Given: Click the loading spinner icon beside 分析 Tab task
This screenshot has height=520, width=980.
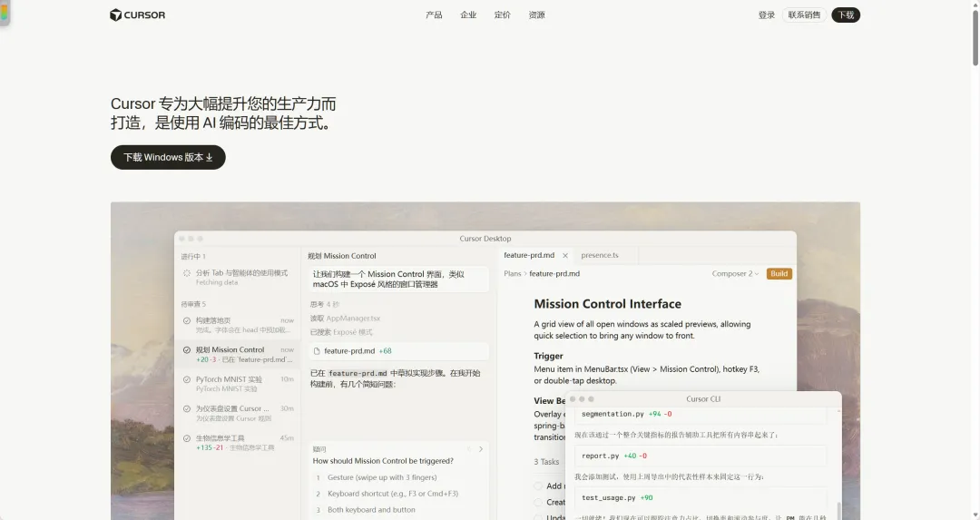Looking at the screenshot, I should click(186, 273).
